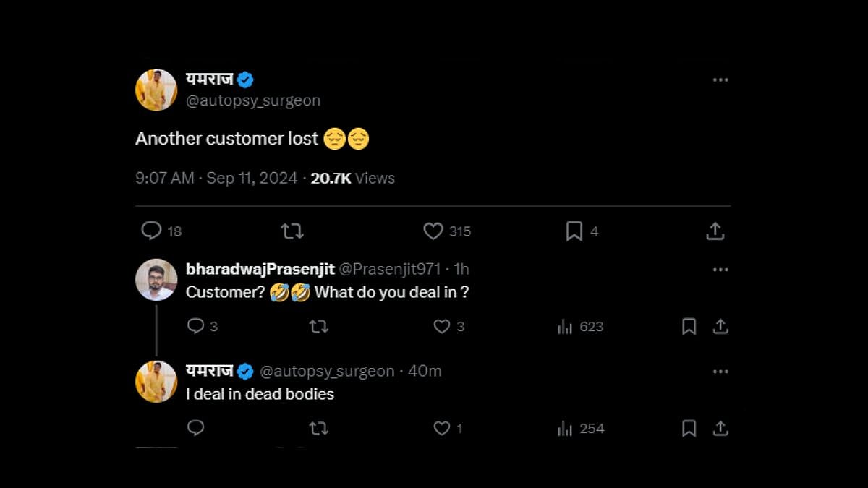Bookmark bharadwajPrasenjit's reply
The height and width of the screenshot is (488, 868).
pos(689,326)
